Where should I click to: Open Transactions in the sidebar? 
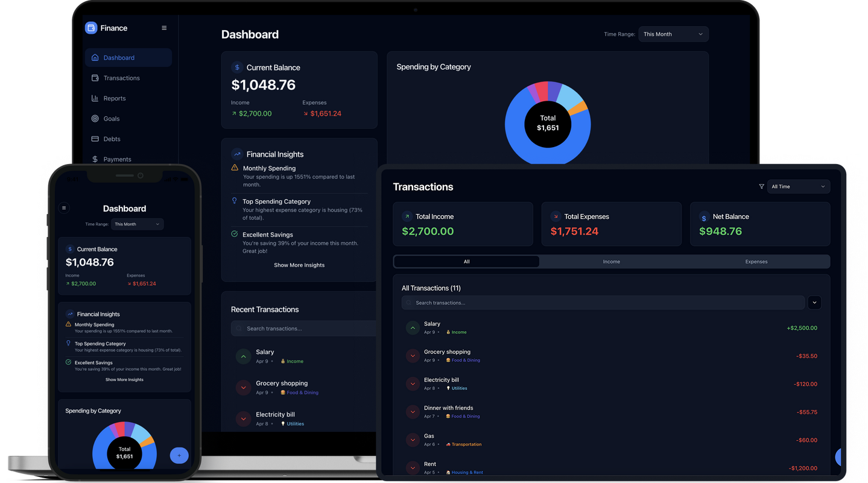[x=121, y=78]
